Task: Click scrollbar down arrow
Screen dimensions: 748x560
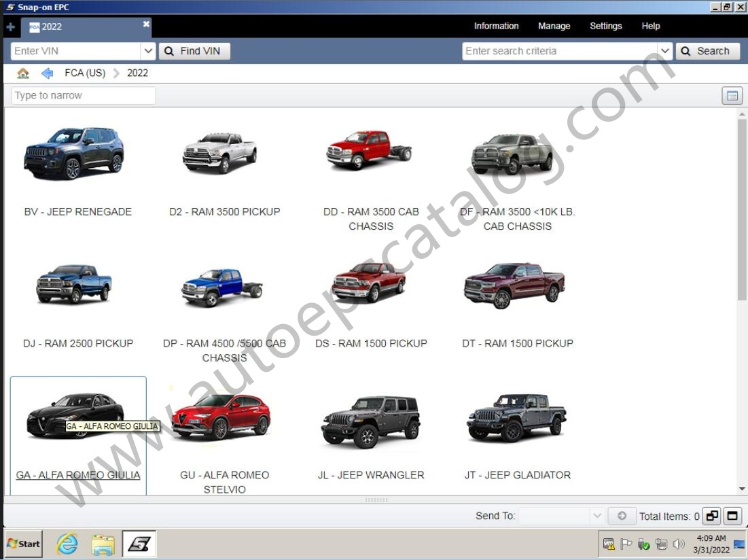Action: point(742,489)
